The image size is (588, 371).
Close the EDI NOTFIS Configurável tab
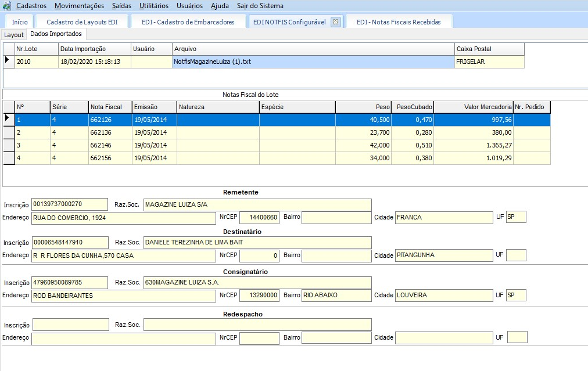335,22
